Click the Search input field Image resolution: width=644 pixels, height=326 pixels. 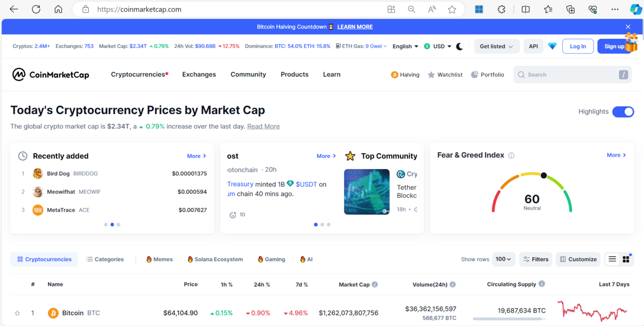(573, 75)
